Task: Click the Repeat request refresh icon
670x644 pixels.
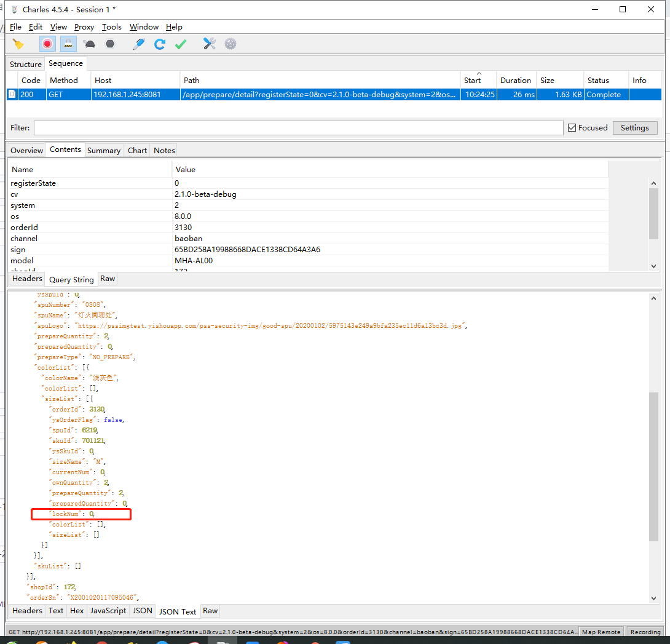Action: 160,44
